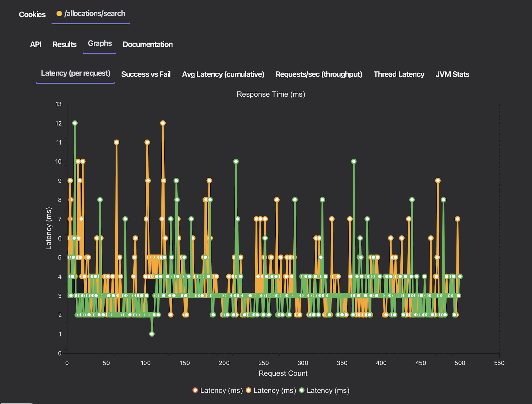
Task: Open the API section
Action: [x=36, y=44]
